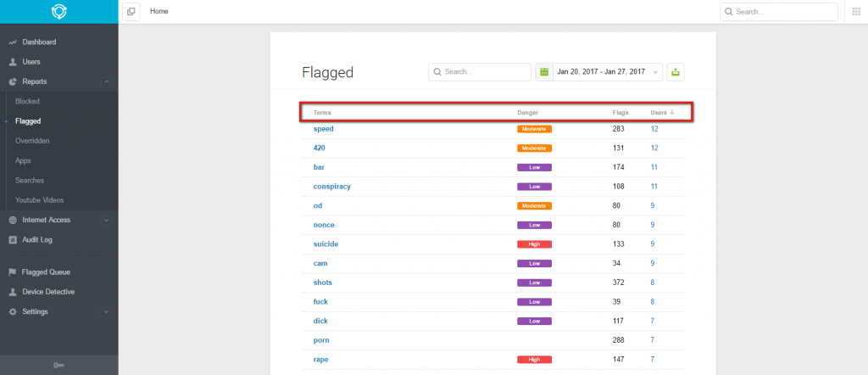Click the Internet Access globe icon

point(13,221)
